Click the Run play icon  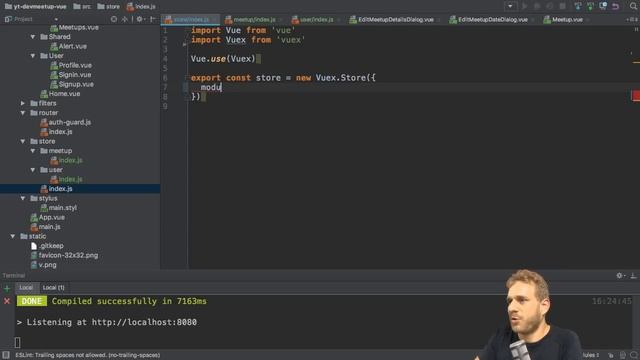524,6
